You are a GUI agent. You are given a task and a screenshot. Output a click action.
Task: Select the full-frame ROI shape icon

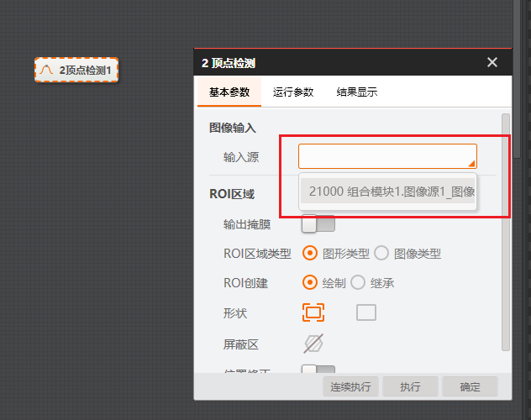(x=313, y=312)
